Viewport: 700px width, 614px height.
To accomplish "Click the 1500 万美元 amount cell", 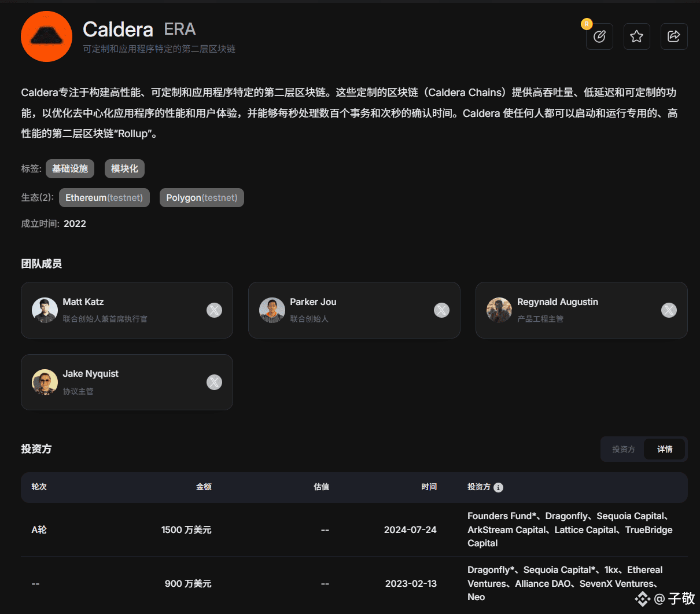I will (186, 530).
